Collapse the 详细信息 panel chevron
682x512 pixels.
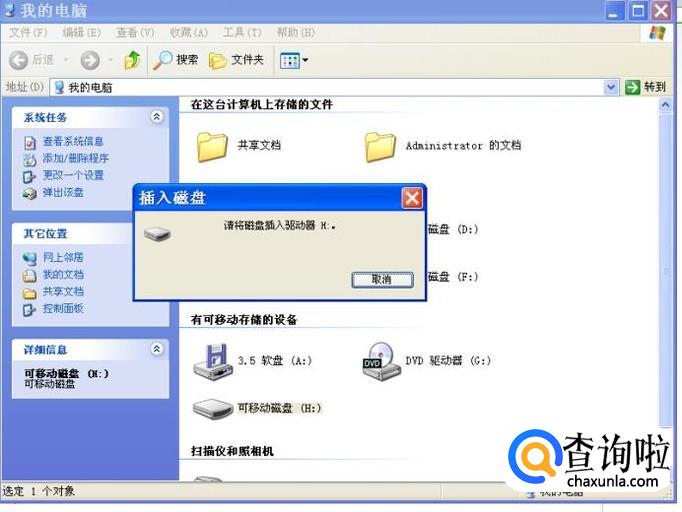(x=157, y=349)
